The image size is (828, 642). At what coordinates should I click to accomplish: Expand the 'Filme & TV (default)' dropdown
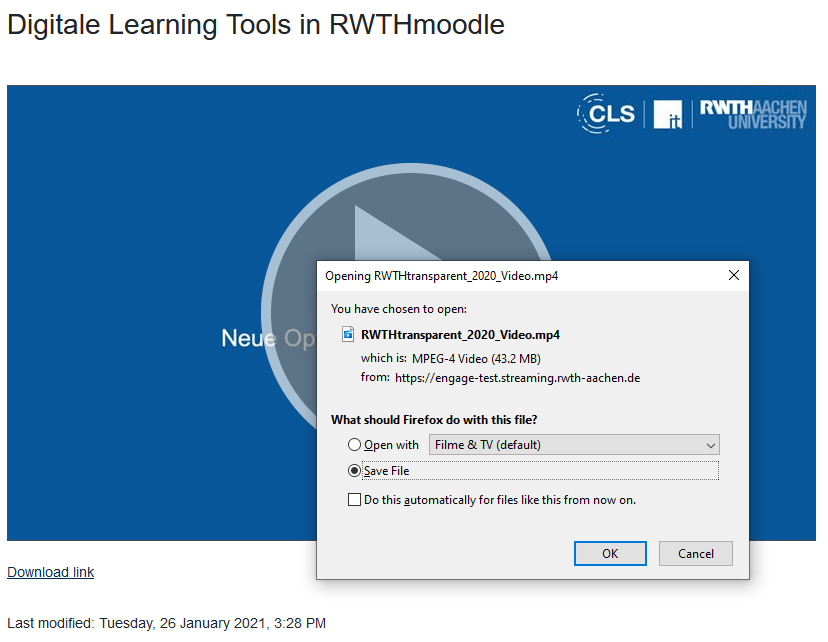coord(574,445)
